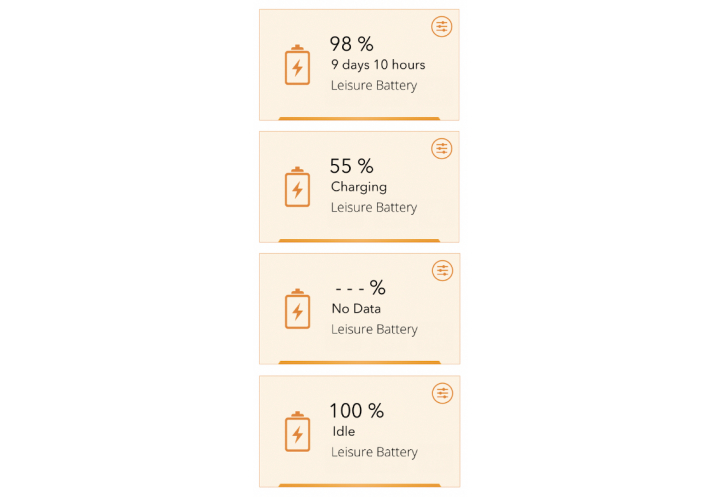
Task: Click orange bar under the 98 % card
Action: coord(359,119)
